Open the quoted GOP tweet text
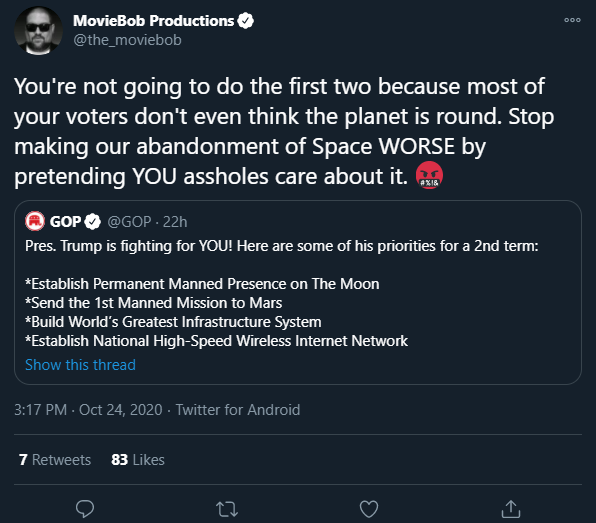 [x=282, y=293]
